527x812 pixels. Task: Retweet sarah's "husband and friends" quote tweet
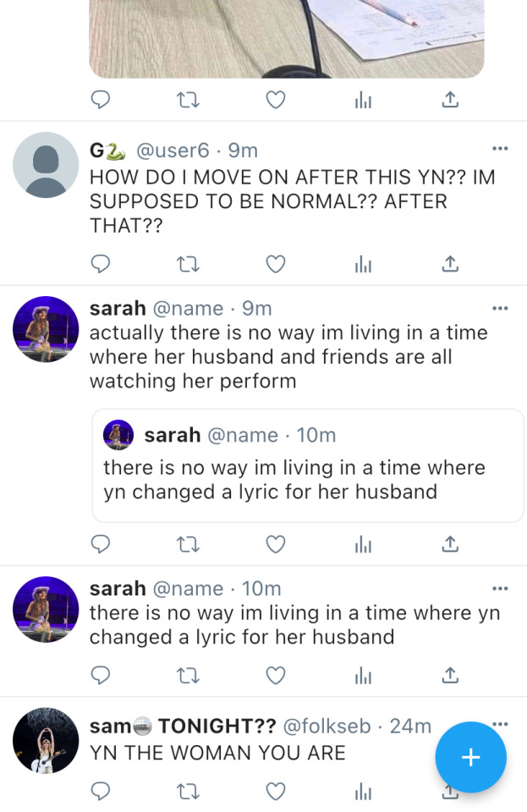click(x=188, y=544)
